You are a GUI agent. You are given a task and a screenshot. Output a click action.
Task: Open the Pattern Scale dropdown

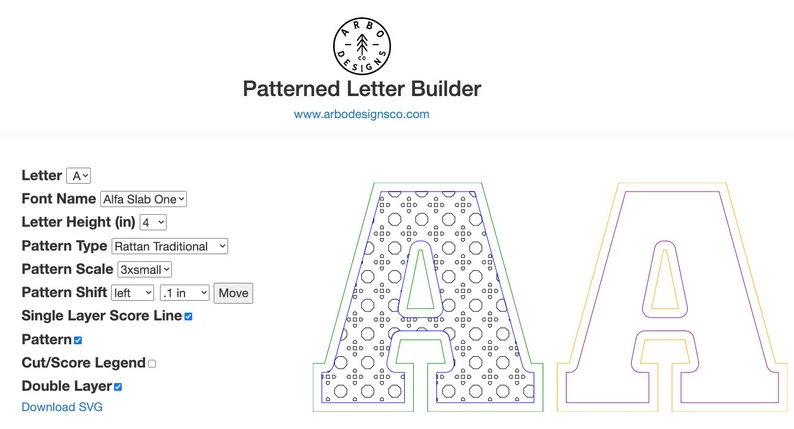point(145,269)
